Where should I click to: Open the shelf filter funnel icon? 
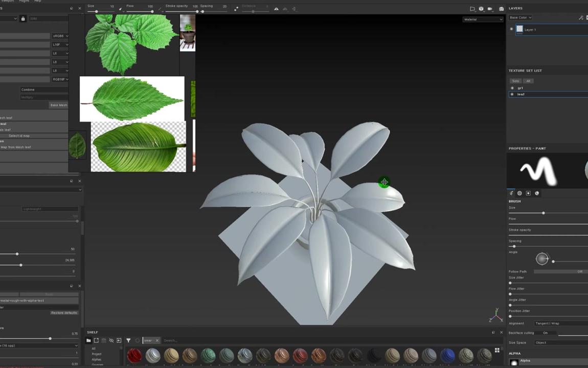tap(128, 340)
